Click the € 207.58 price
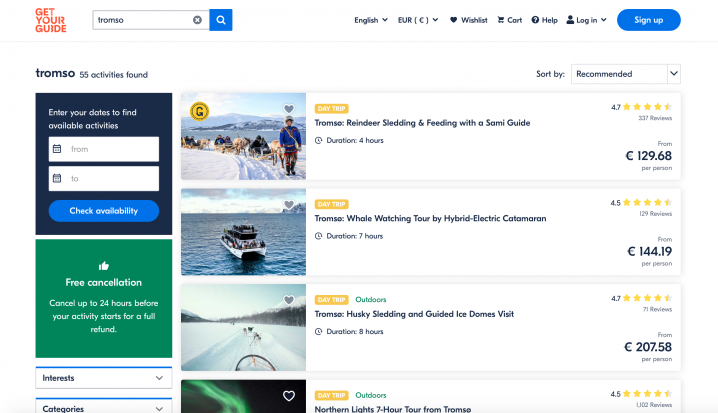718x413 pixels. [x=648, y=348]
